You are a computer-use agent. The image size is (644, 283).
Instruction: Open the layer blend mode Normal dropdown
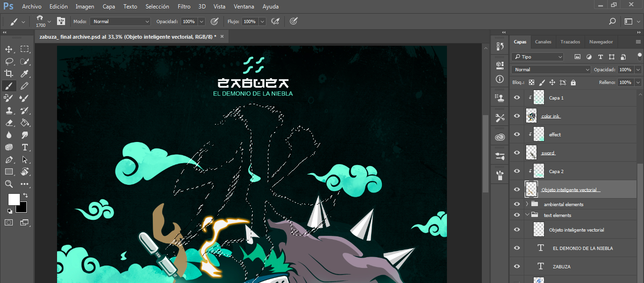551,70
